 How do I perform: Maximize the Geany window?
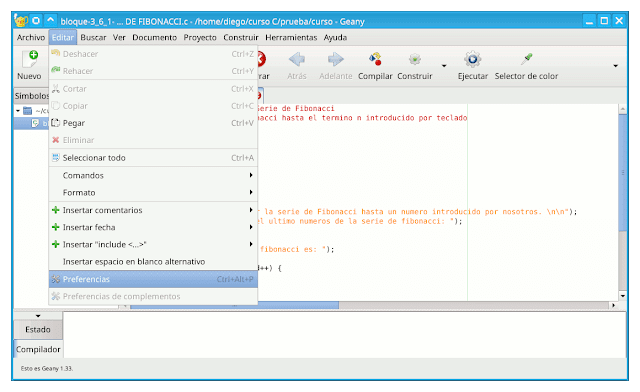(x=604, y=20)
